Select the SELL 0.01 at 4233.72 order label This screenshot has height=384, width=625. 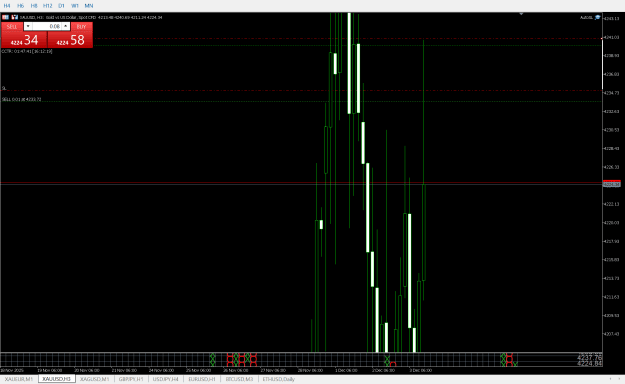pyautogui.click(x=22, y=99)
